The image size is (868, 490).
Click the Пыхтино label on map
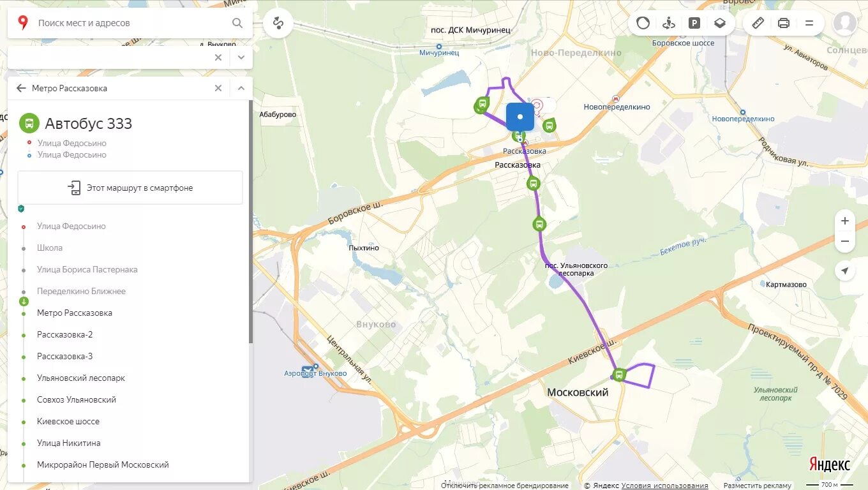(364, 248)
